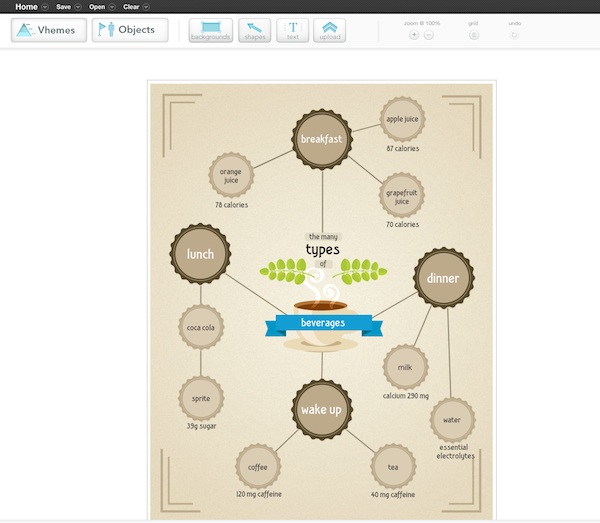Click the coca cola circle node
Image resolution: width=600 pixels, height=523 pixels.
pos(201,326)
